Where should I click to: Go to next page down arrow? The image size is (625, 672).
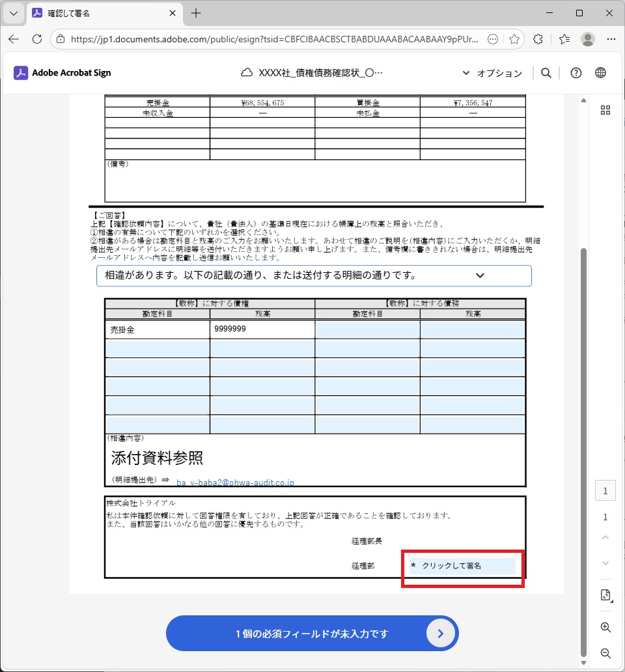pos(605,563)
